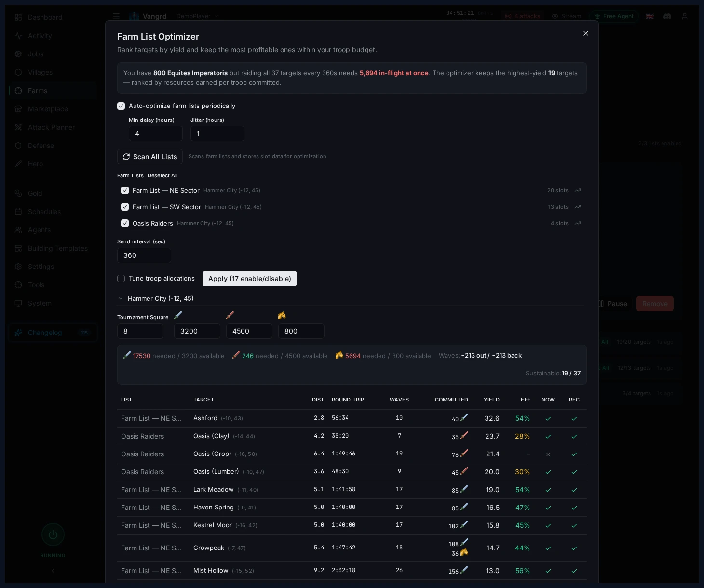Open the Schedules section
The image size is (704, 588).
44,212
